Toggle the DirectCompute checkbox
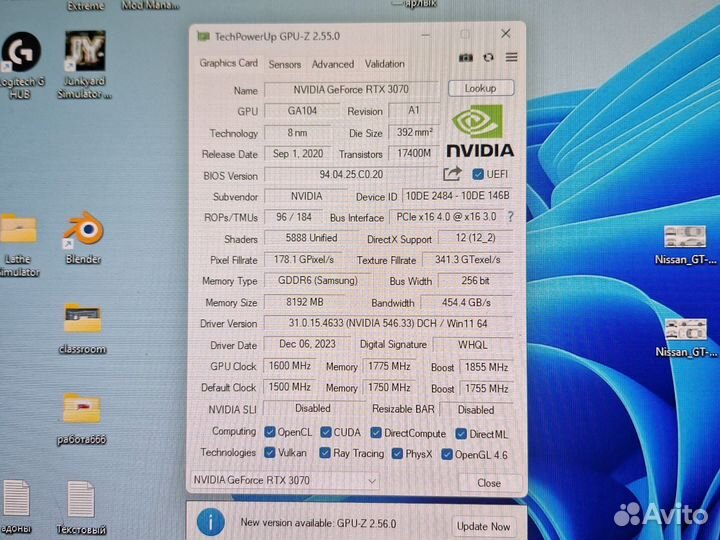720x540 pixels. click(x=376, y=433)
